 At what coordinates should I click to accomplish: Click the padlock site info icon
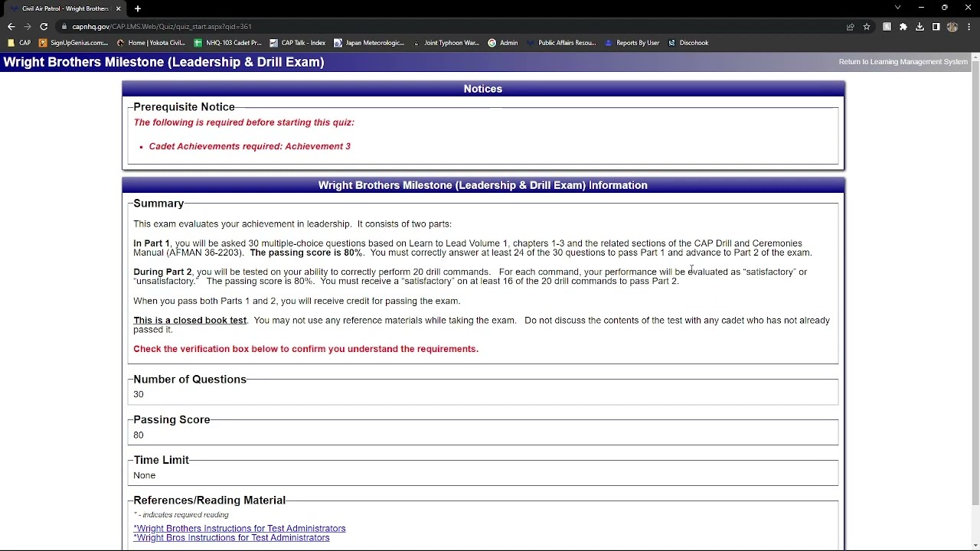coord(65,27)
